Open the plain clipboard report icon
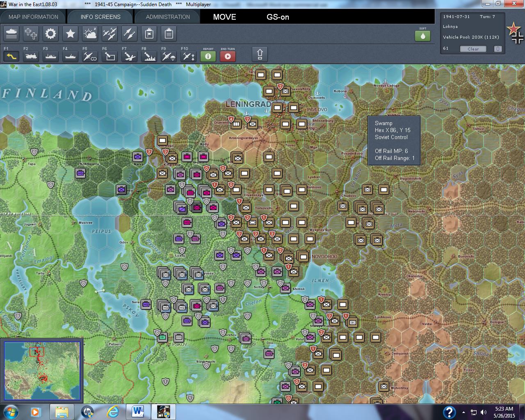The width and height of the screenshot is (525, 420). coord(169,34)
